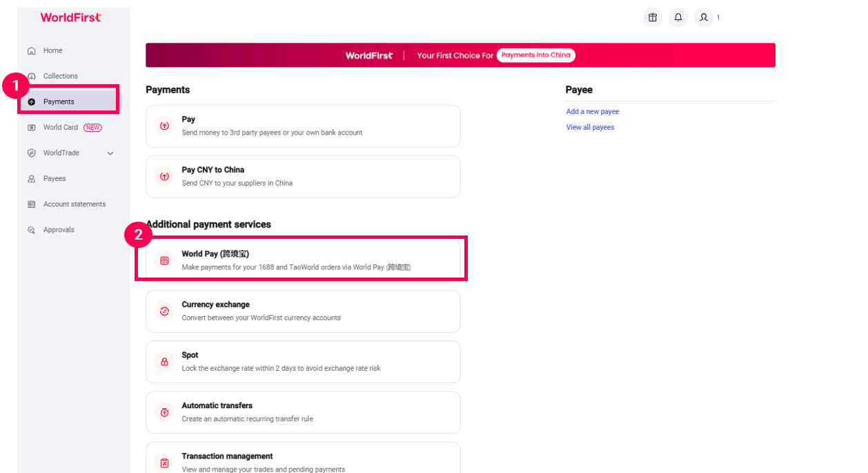Click the Payments section heading
This screenshot has height=473, width=868.
tap(168, 90)
